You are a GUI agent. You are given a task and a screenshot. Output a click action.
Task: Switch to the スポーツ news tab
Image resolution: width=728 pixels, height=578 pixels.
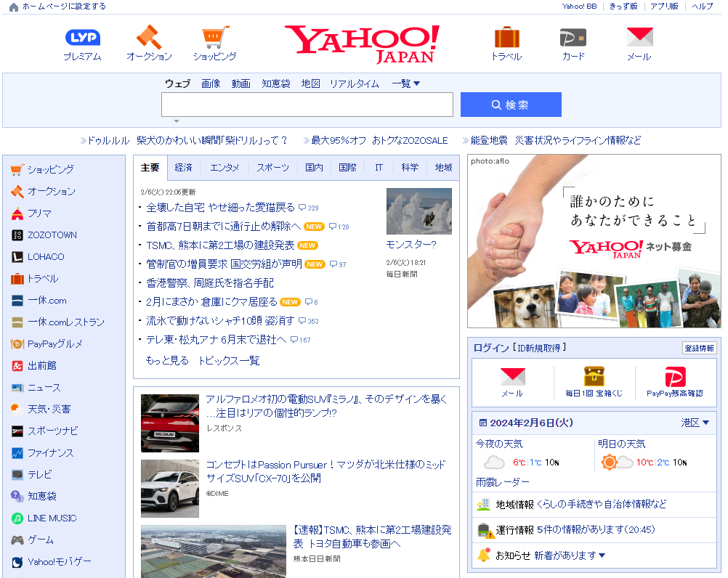[273, 168]
